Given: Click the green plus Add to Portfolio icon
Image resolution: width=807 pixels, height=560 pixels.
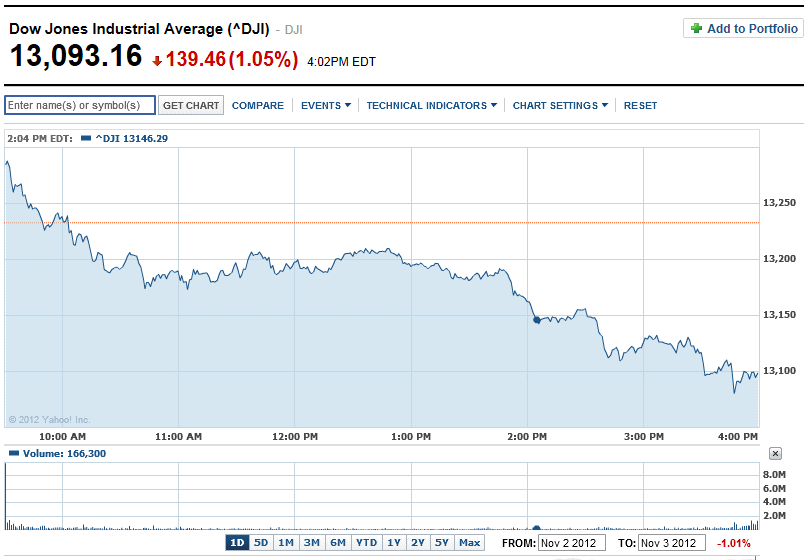Looking at the screenshot, I should 696,29.
